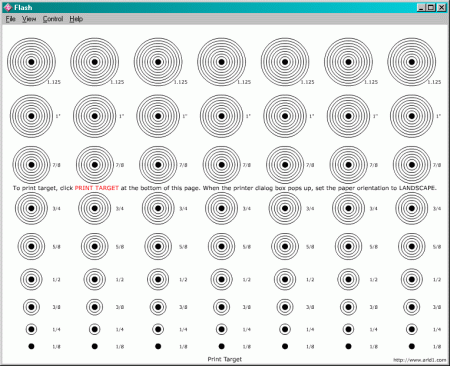This screenshot has height=366, width=450.
Task: Click the rightmost 1/2 target
Action: [412, 279]
